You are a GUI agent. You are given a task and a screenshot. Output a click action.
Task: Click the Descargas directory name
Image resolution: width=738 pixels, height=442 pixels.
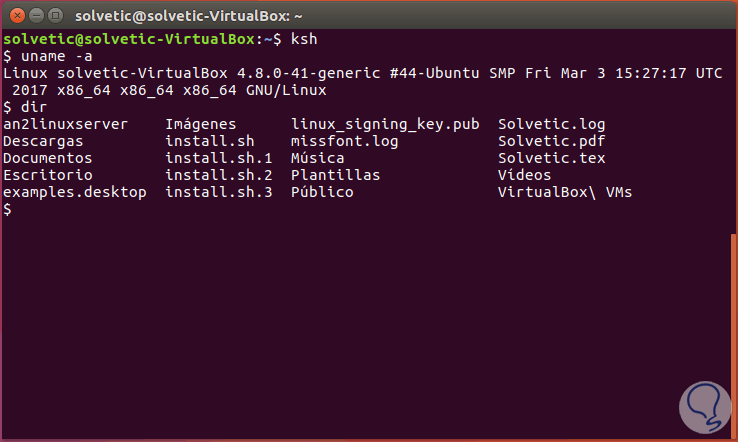click(x=43, y=141)
